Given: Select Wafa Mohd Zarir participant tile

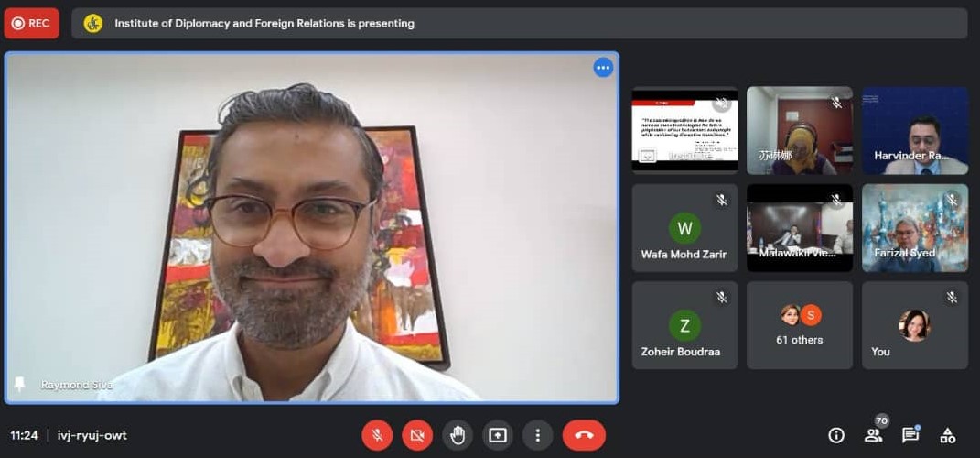Looking at the screenshot, I should coord(684,228).
